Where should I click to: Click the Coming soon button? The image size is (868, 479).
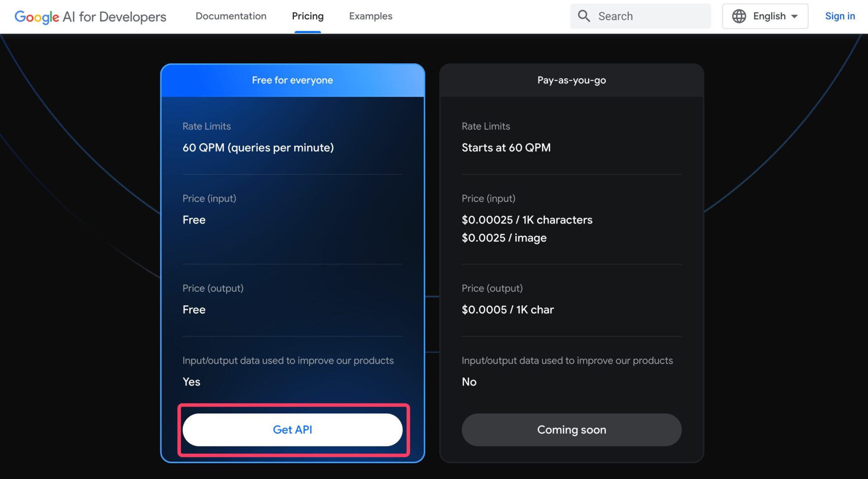pos(571,430)
